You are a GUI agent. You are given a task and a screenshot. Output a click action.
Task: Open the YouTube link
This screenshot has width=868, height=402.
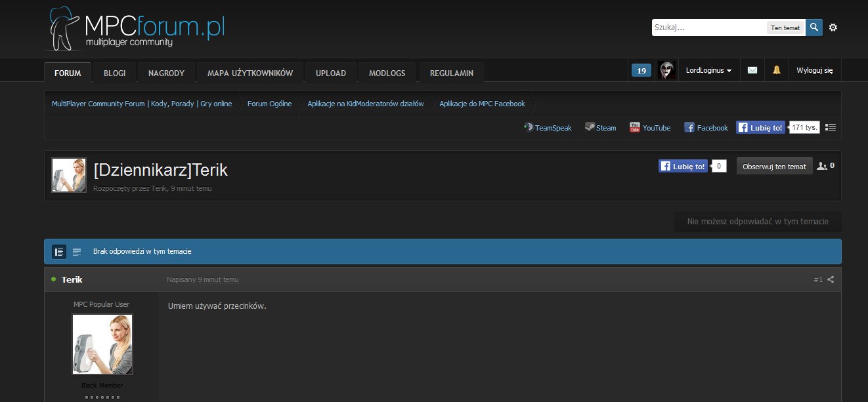650,128
